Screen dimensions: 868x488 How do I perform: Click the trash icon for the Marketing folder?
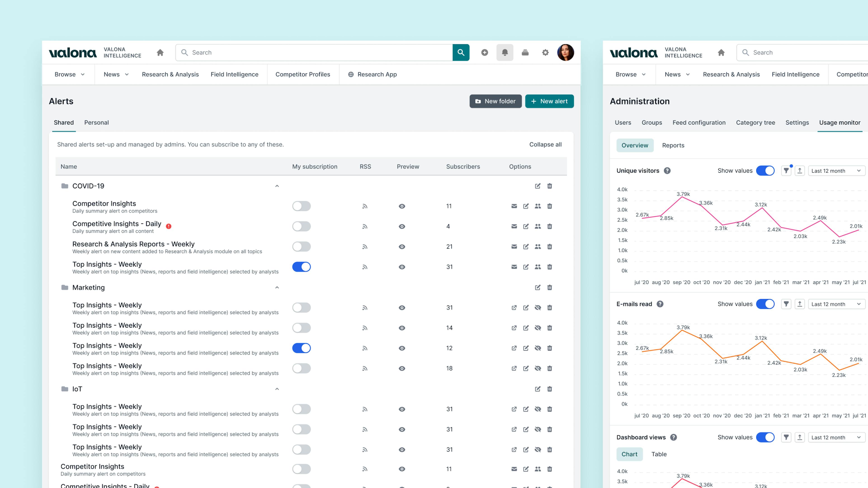pyautogui.click(x=550, y=287)
